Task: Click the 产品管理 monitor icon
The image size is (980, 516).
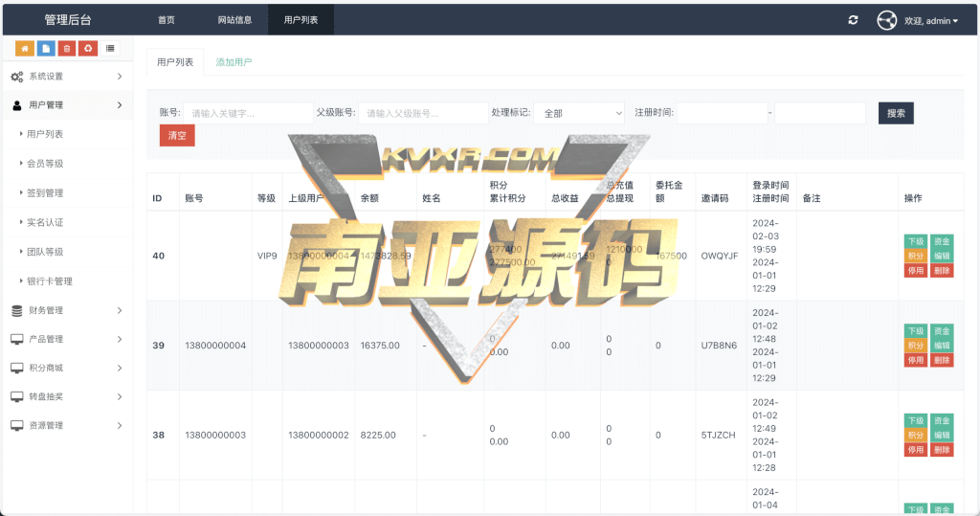Action: 17,339
